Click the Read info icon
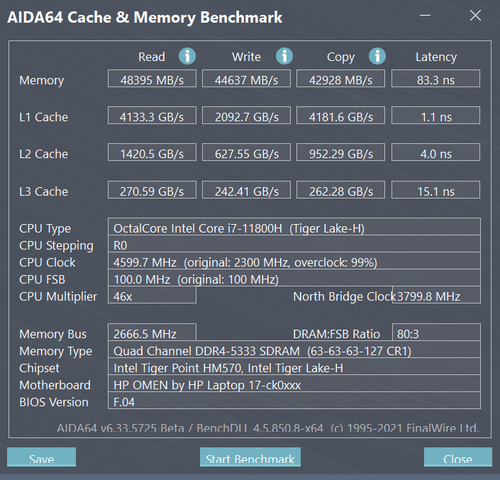500x480 pixels. [187, 56]
